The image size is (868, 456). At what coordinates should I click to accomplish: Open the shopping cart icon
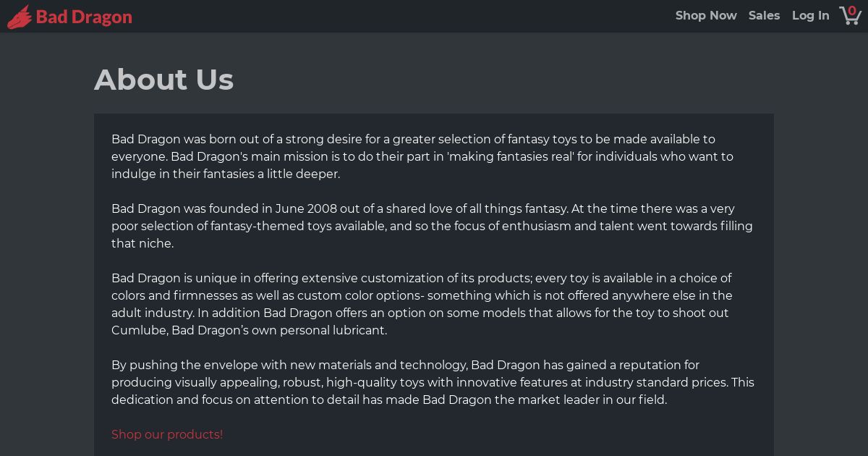point(849,15)
